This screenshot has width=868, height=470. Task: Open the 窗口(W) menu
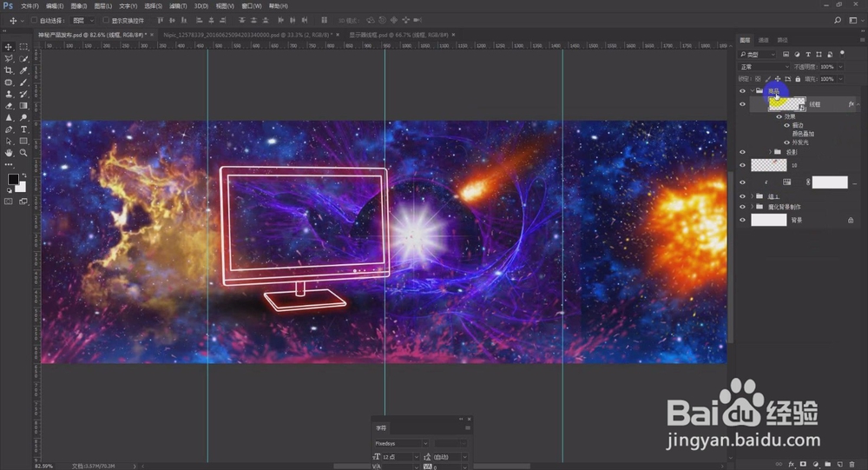click(252, 6)
